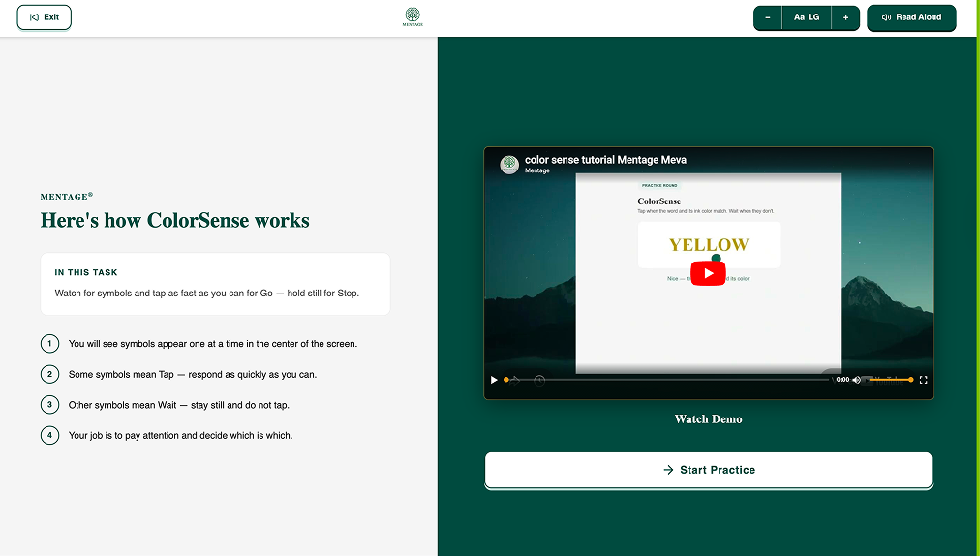Click the 'Watch for symbols and tap' description

coord(207,294)
